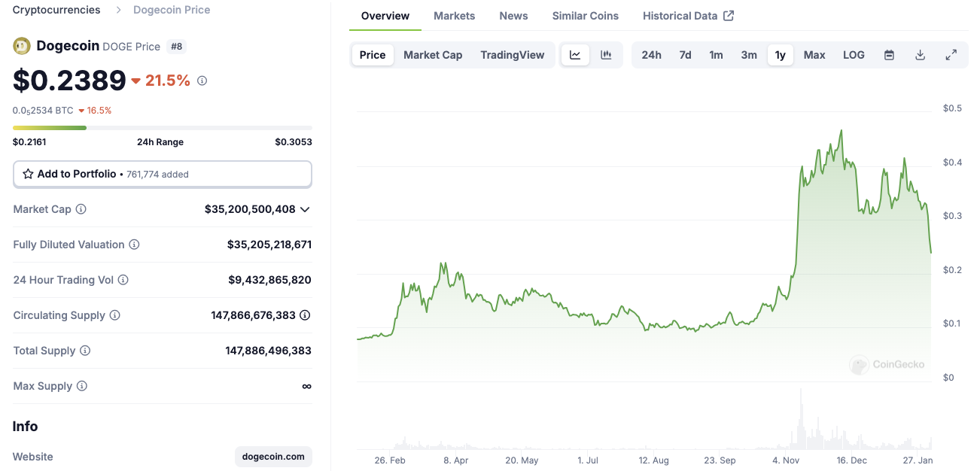Show info icon next to Circulating Supply label

coord(114,315)
